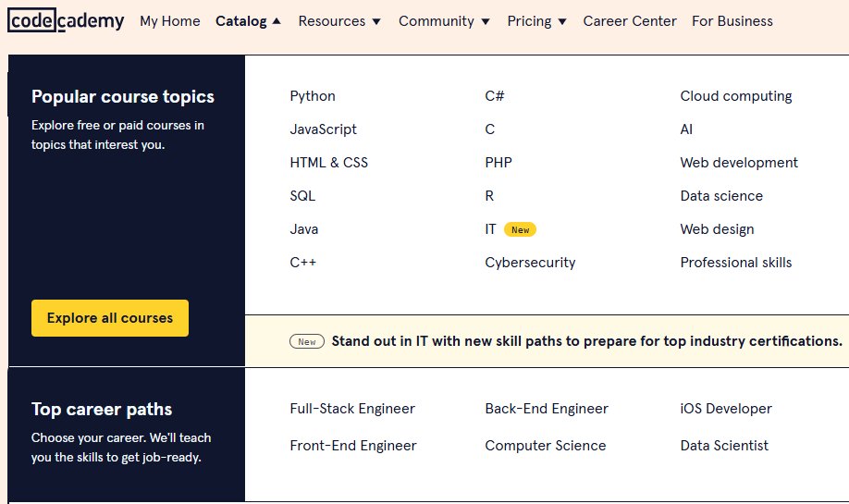Choose the SQL topic
This screenshot has width=849, height=504.
(x=302, y=195)
